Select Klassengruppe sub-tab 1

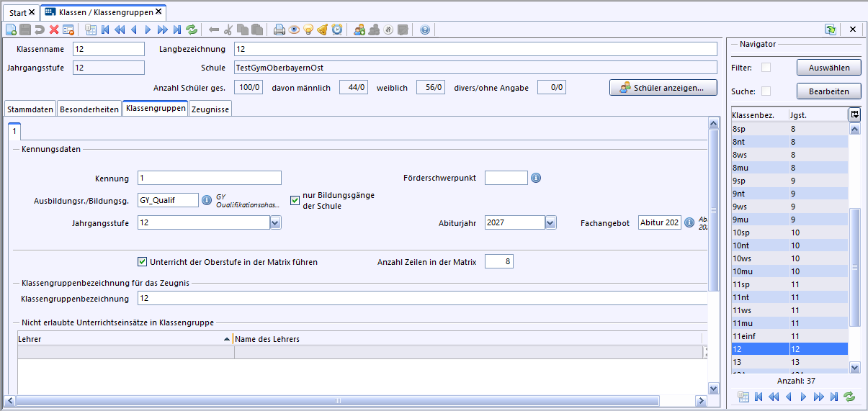[14, 132]
